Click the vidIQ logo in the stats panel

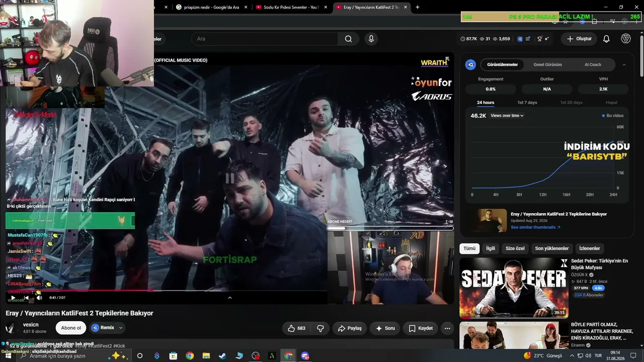point(470,64)
